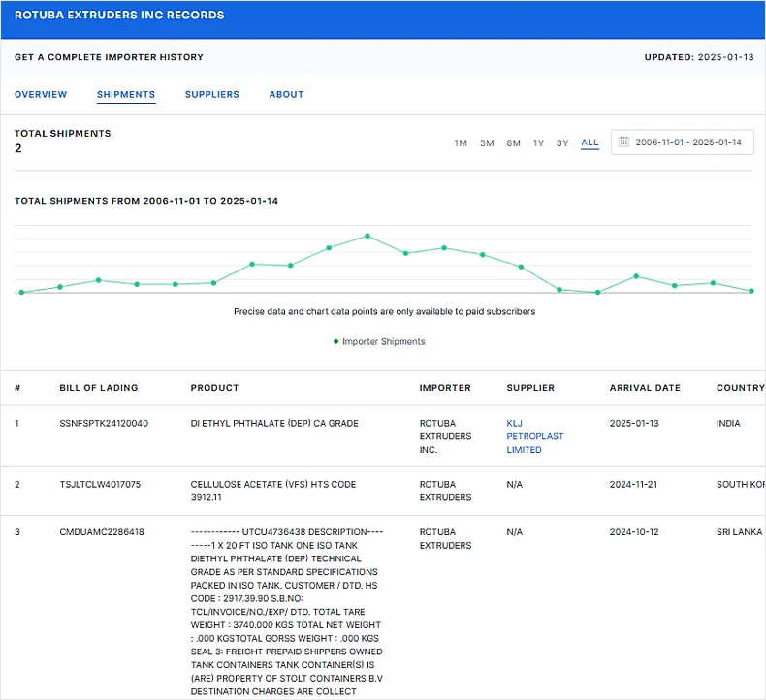This screenshot has height=700, width=766.
Task: Open the Overview tab
Action: (x=41, y=95)
